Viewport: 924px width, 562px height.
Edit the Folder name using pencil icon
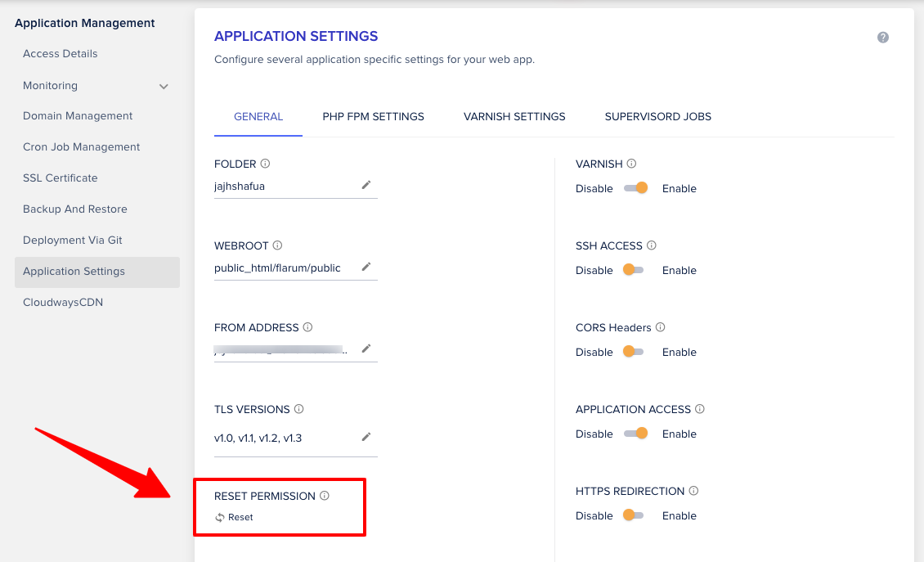coord(366,185)
